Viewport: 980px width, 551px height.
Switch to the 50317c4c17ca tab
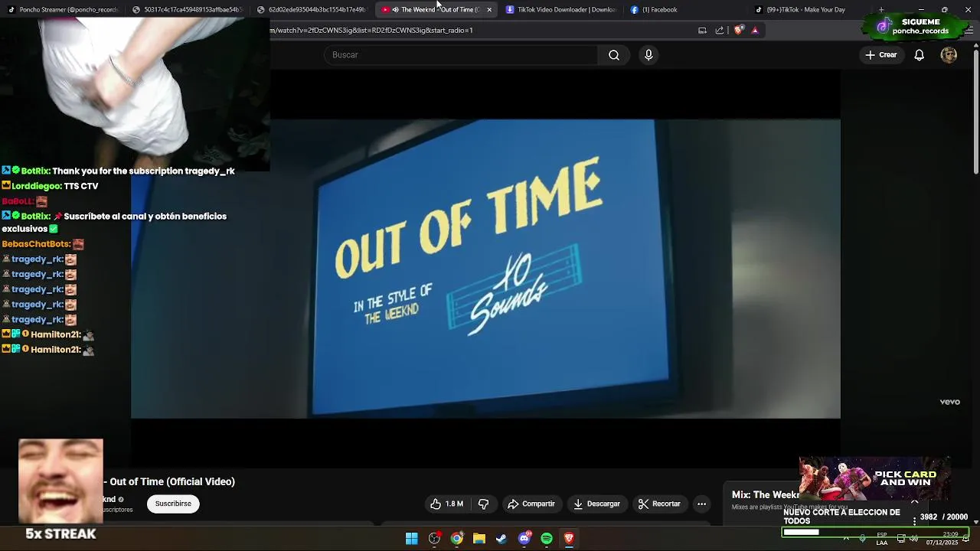pos(188,10)
